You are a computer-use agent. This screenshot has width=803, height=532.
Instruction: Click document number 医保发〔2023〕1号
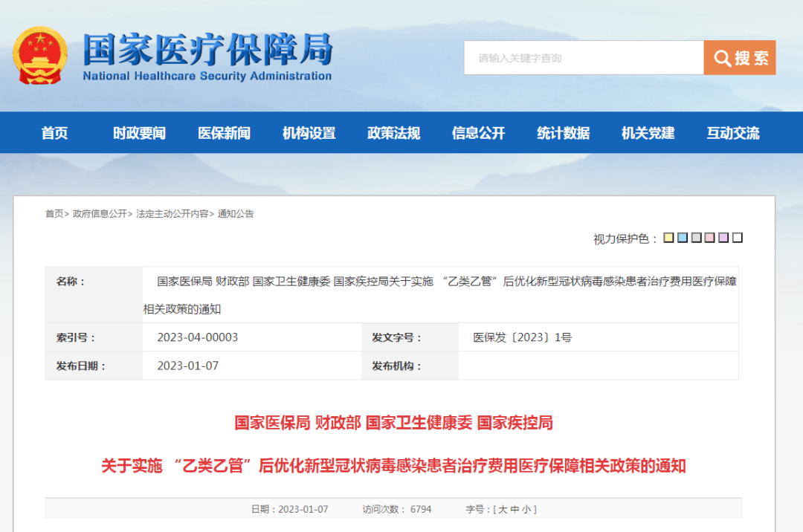click(523, 337)
